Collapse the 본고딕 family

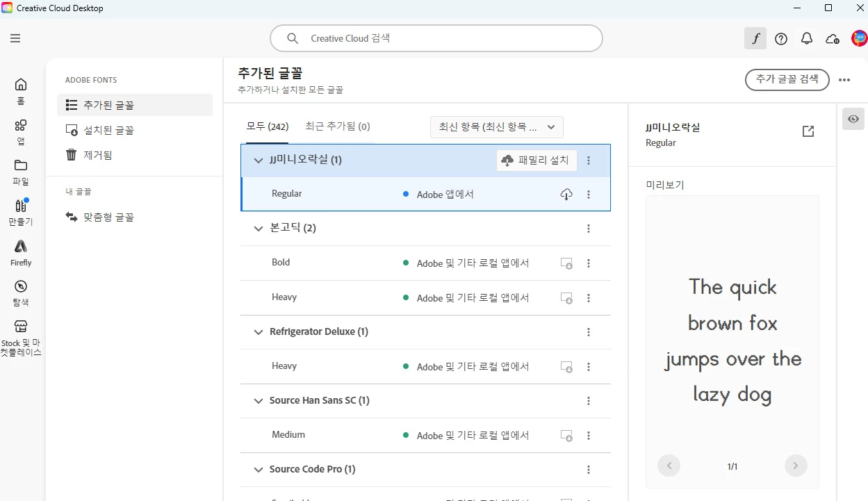pyautogui.click(x=259, y=229)
